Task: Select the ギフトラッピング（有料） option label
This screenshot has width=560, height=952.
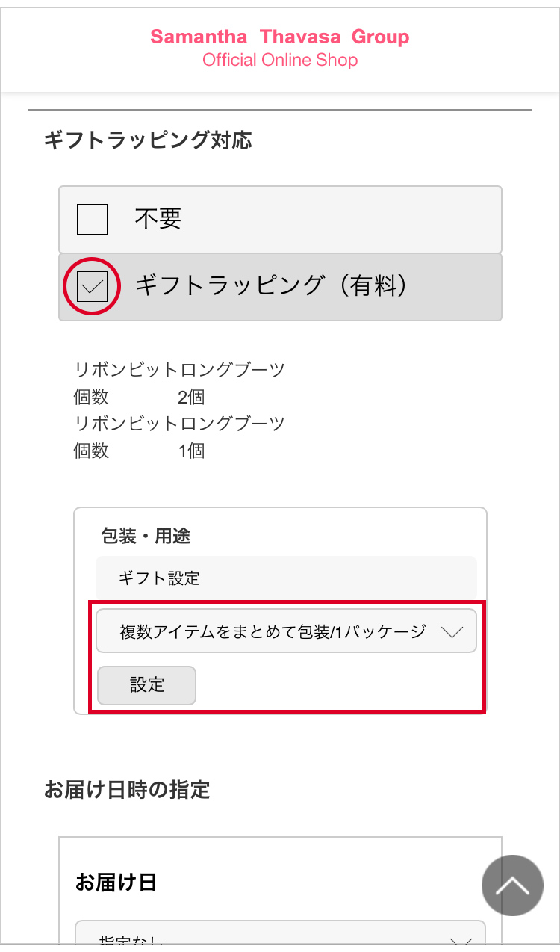Action: pos(273,285)
